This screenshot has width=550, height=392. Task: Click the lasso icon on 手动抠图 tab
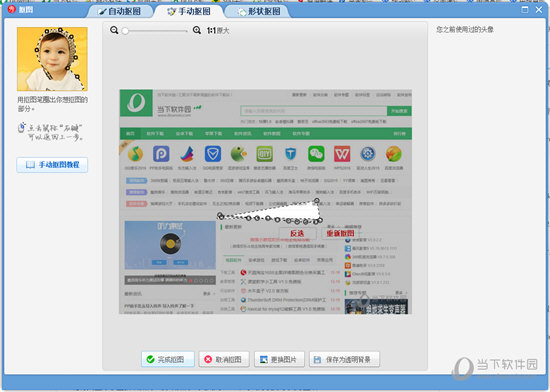172,12
